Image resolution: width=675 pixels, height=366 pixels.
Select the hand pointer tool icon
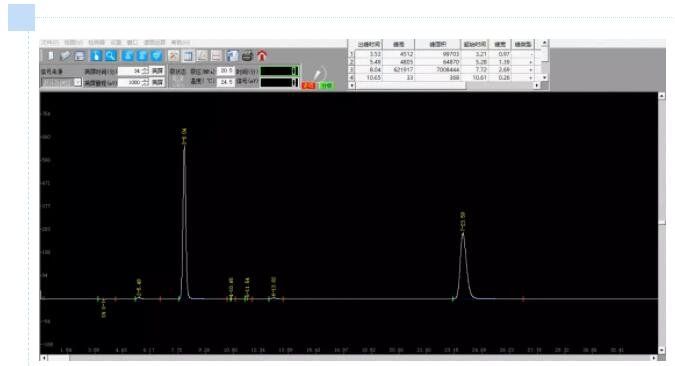[96, 56]
